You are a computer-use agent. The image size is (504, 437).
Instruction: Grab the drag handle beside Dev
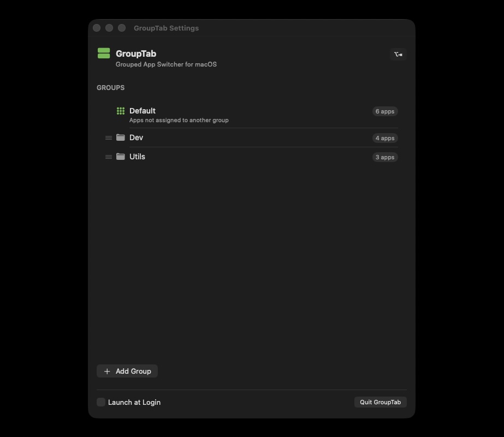point(108,138)
